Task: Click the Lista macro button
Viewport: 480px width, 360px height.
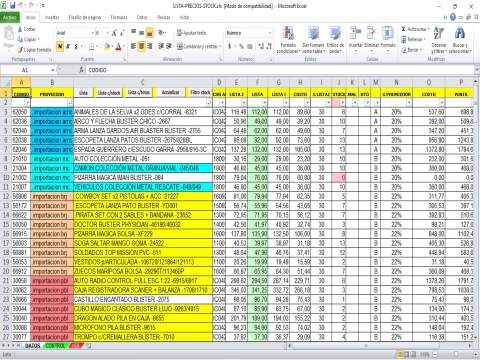Action: 83,93
